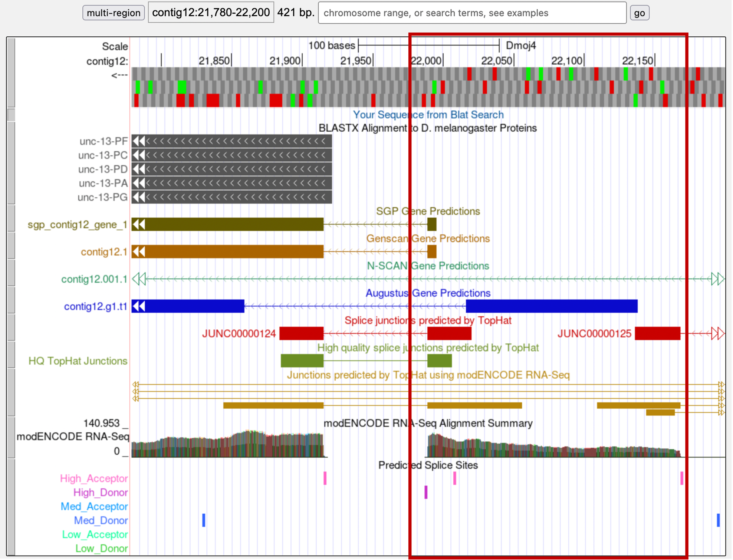Viewport: 733px width, 560px height.
Task: Click the SGP double-arrow icon at left edge
Action: point(139,224)
